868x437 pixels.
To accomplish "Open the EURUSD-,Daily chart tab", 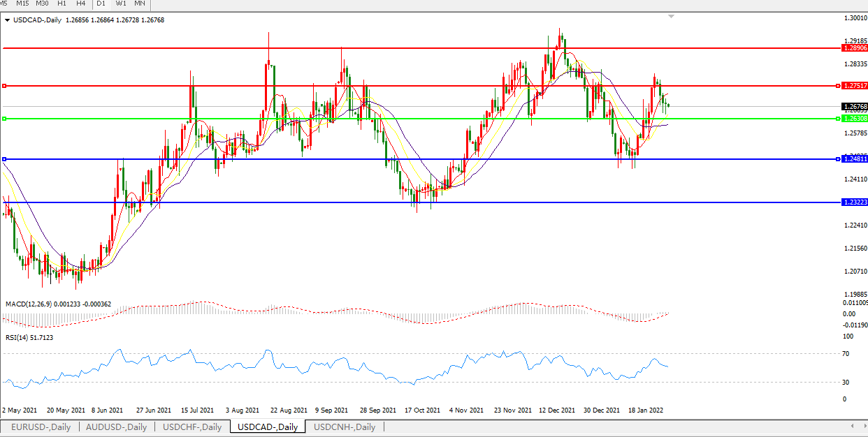I will point(40,427).
